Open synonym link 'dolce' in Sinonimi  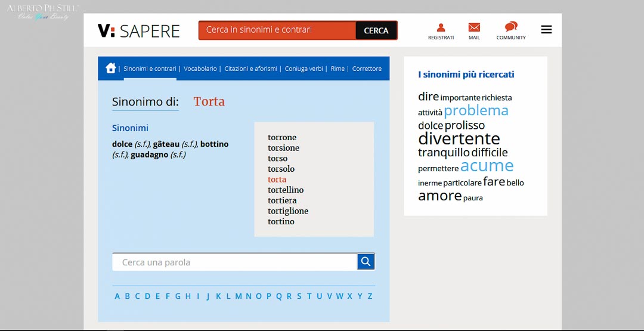(x=122, y=144)
